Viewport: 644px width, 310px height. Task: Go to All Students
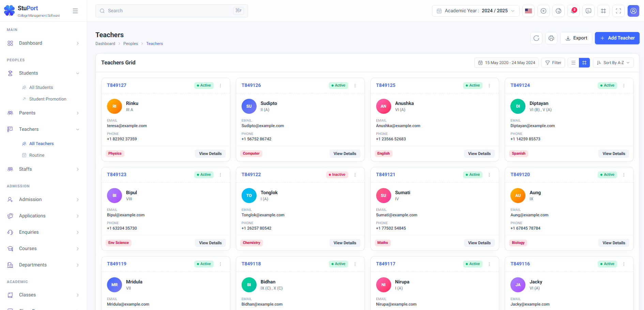[41, 88]
